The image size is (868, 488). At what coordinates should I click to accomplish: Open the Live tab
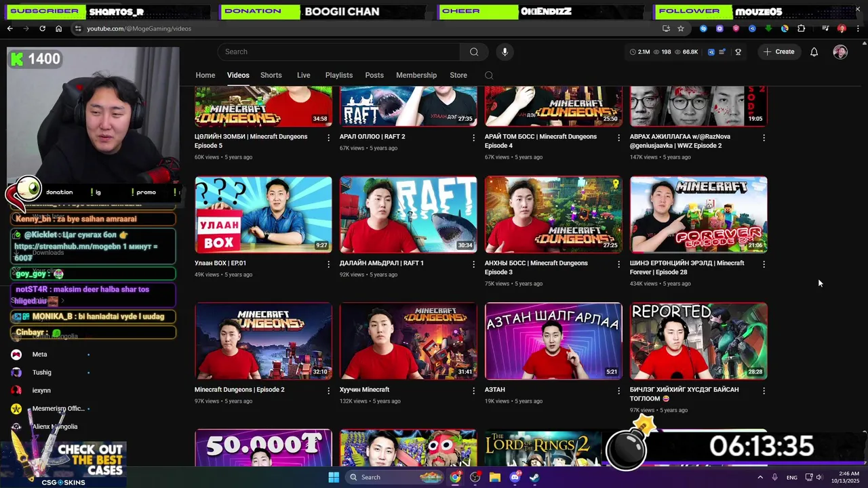[304, 75]
